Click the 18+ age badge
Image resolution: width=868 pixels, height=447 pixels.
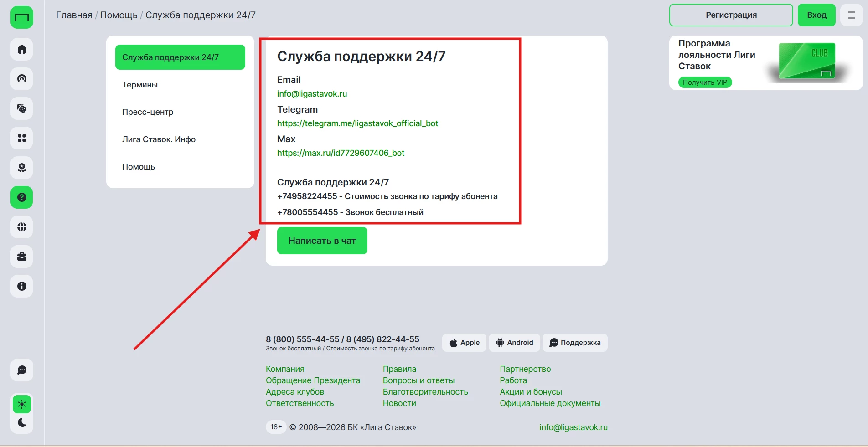click(276, 427)
